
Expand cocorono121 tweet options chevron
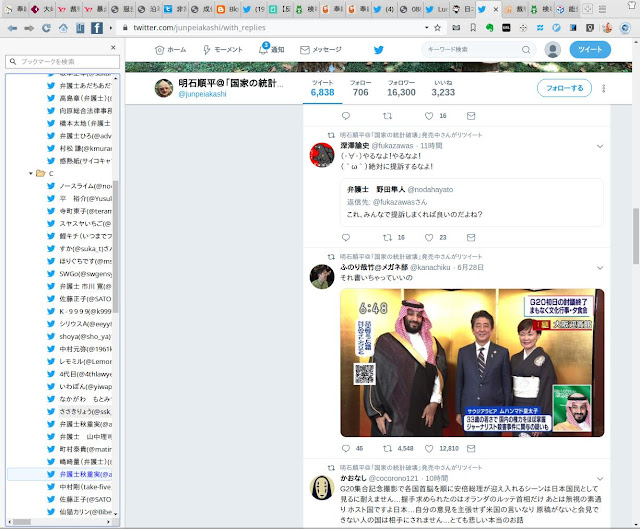[x=600, y=478]
